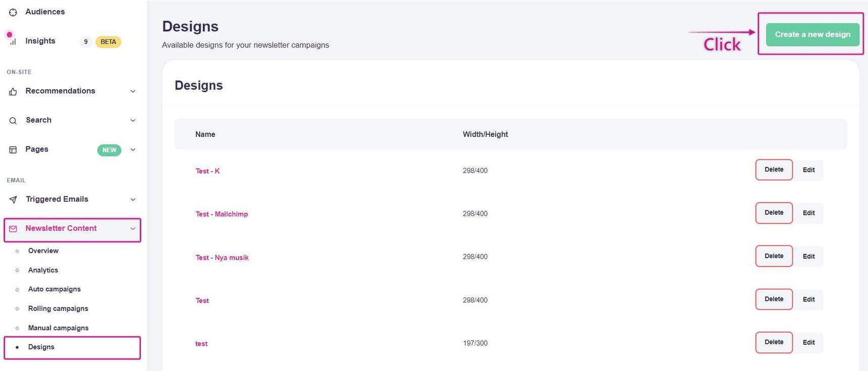Click the Insights bar chart icon
The height and width of the screenshot is (371, 868).
tap(13, 41)
